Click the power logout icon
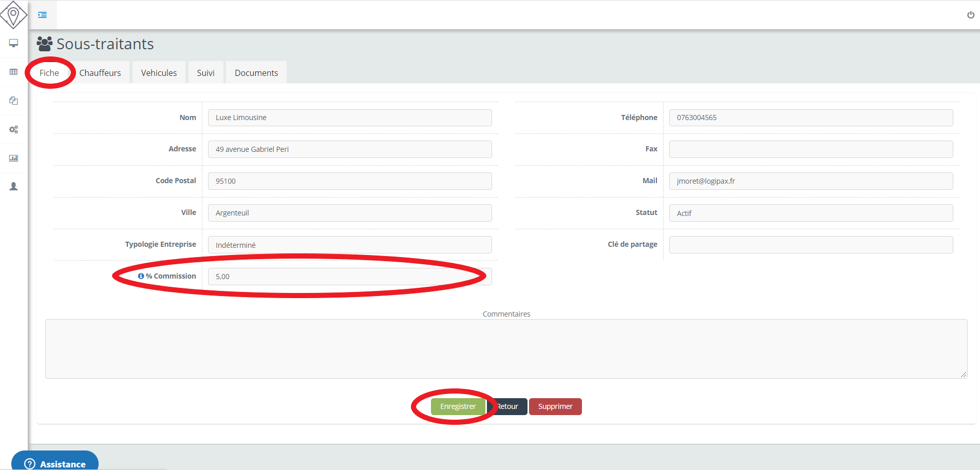The image size is (980, 470). point(970,15)
